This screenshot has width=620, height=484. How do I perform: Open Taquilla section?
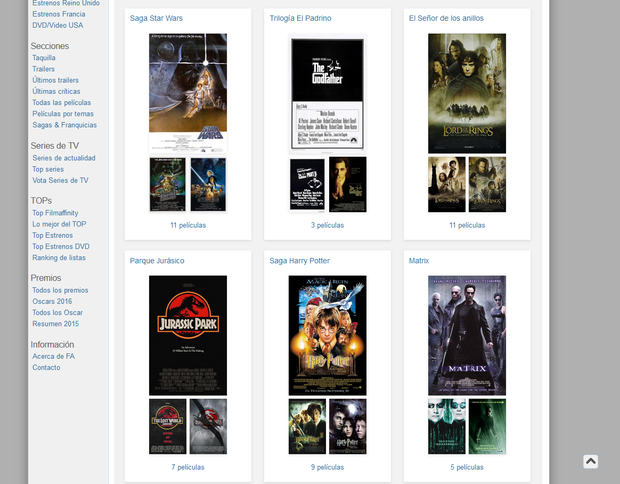pos(43,58)
